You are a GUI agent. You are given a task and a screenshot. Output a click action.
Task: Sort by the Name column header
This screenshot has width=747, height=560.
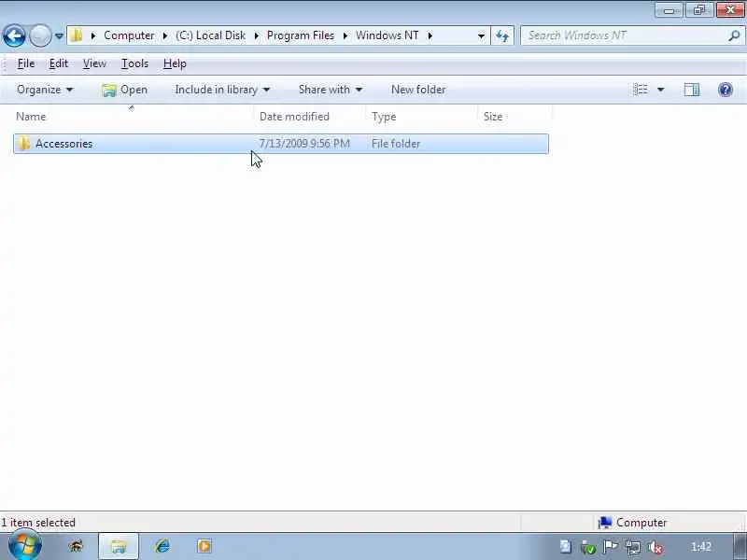pos(134,117)
